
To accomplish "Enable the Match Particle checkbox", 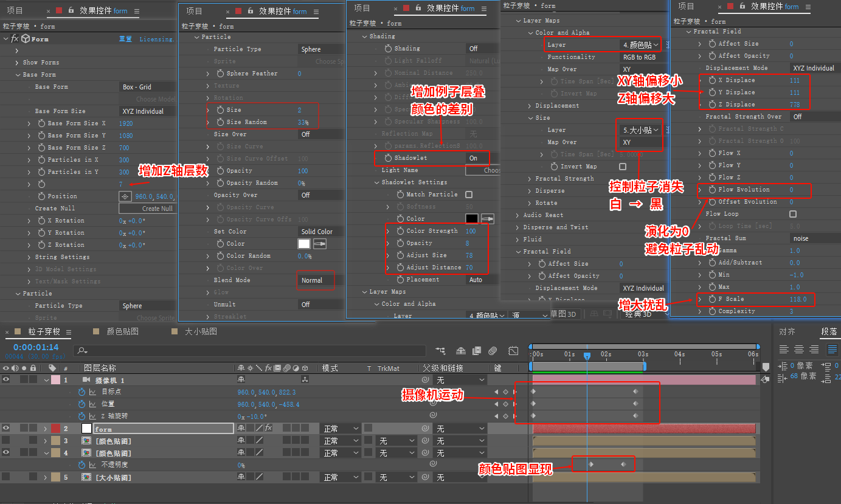I will 469,195.
